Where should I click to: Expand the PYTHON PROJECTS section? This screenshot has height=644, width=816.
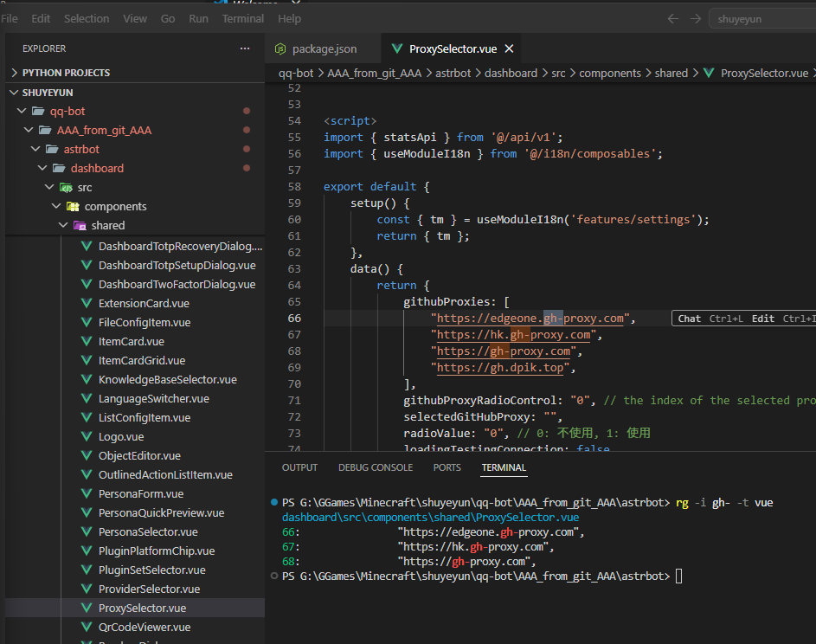pos(66,73)
